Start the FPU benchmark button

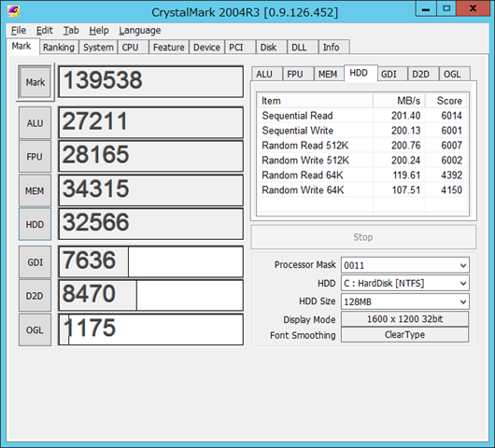click(x=35, y=157)
